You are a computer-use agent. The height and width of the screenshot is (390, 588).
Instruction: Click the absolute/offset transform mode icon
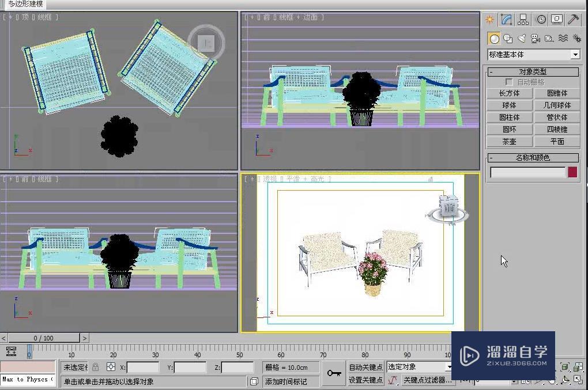(111, 367)
